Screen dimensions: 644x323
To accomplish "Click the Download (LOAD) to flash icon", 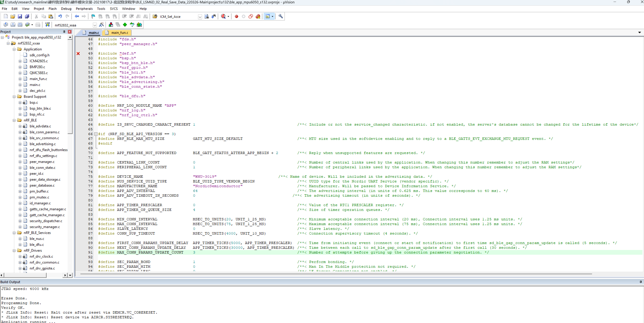I will pos(47,25).
